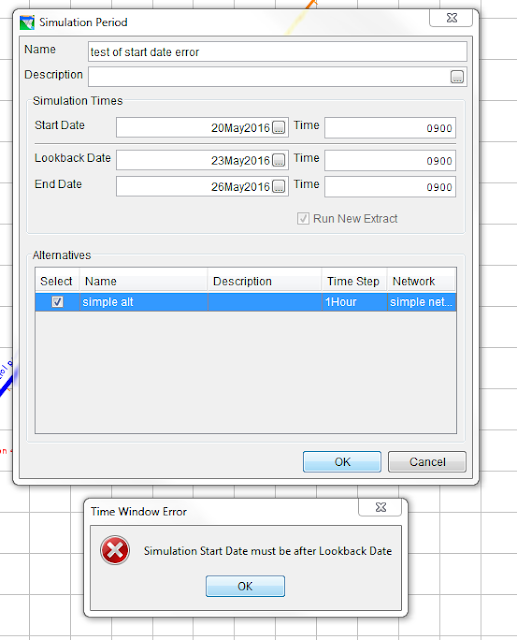The width and height of the screenshot is (517, 640).
Task: Click the Name field 'test of start date error'
Action: (x=277, y=52)
